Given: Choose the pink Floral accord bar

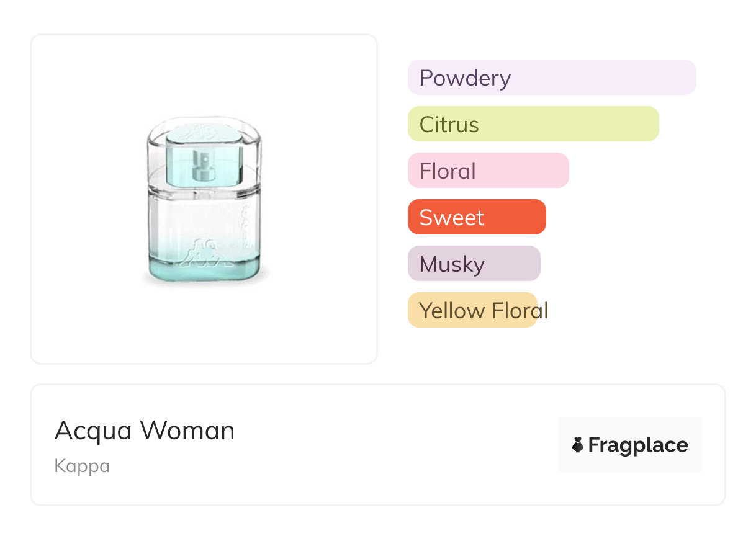Looking at the screenshot, I should pos(488,171).
